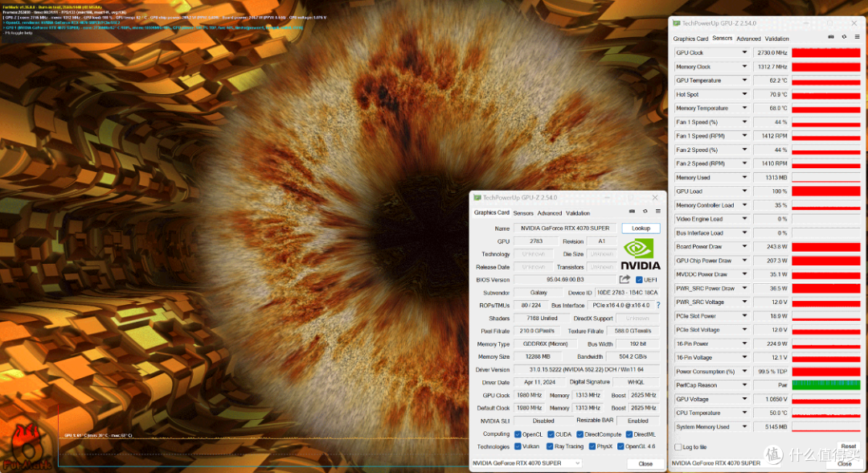868x473 pixels.
Task: Enable the Log to file checkbox
Action: click(678, 447)
